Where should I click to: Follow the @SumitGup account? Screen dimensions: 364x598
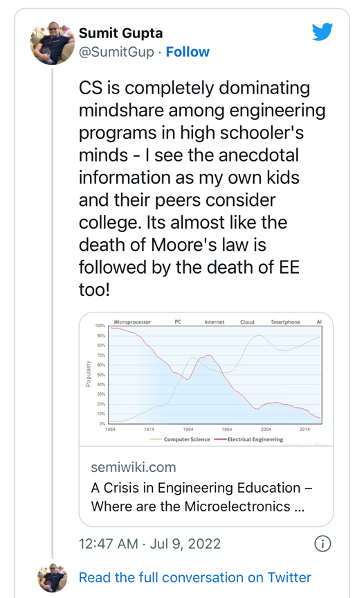(x=188, y=51)
